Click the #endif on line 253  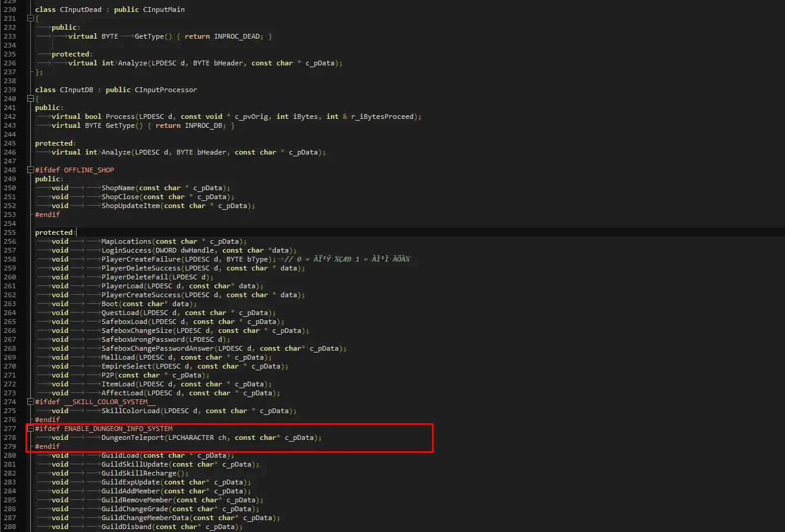(x=48, y=215)
